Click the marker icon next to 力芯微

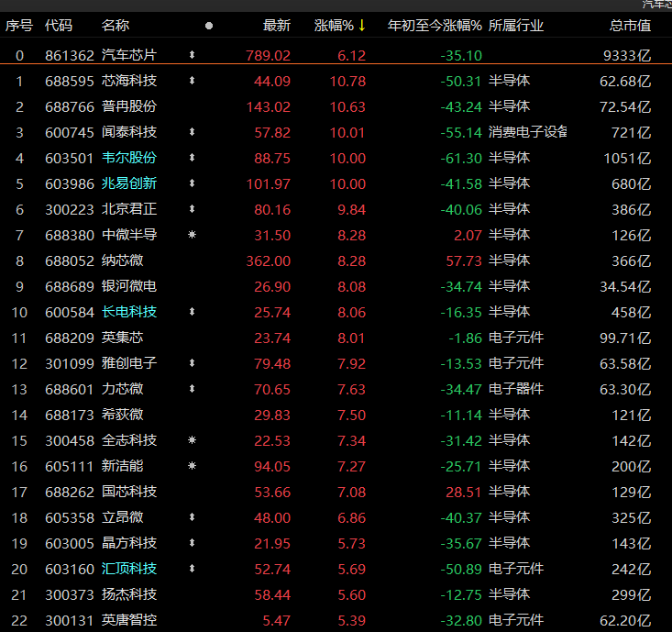point(192,389)
